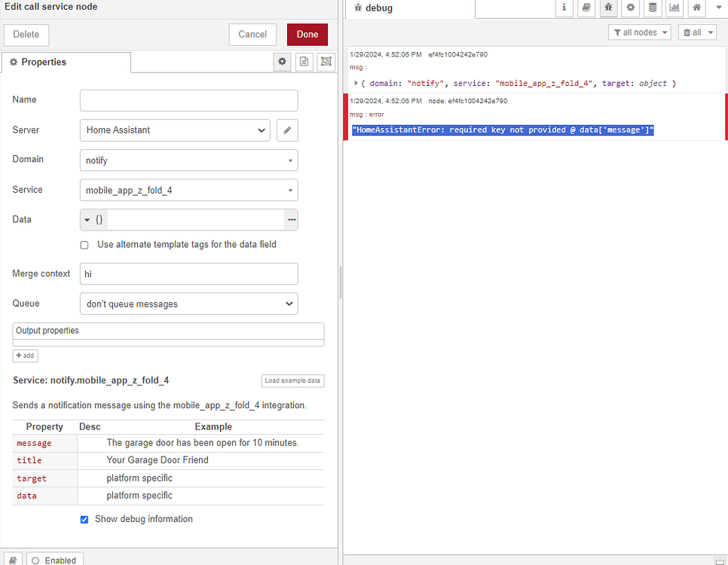The image size is (728, 565).
Task: Select the debug sidebar tab
Action: [409, 8]
